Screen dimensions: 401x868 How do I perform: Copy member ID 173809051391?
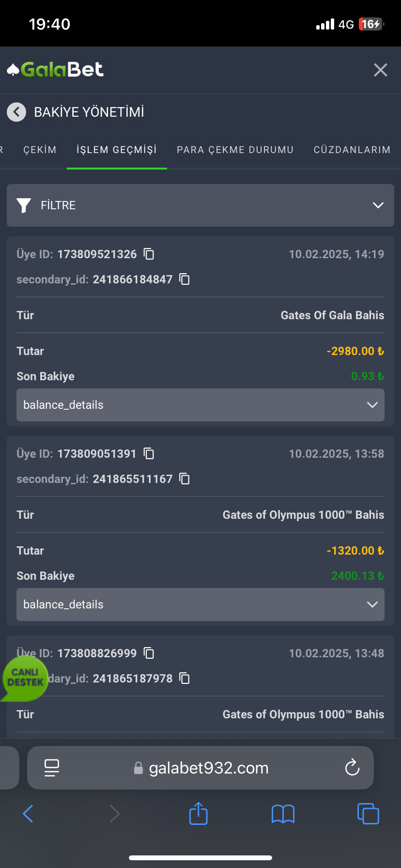(149, 453)
